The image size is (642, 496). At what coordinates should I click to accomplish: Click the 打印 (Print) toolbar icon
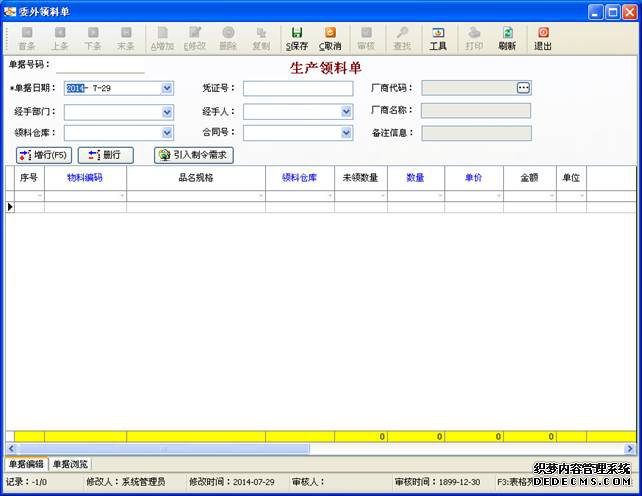pyautogui.click(x=474, y=38)
